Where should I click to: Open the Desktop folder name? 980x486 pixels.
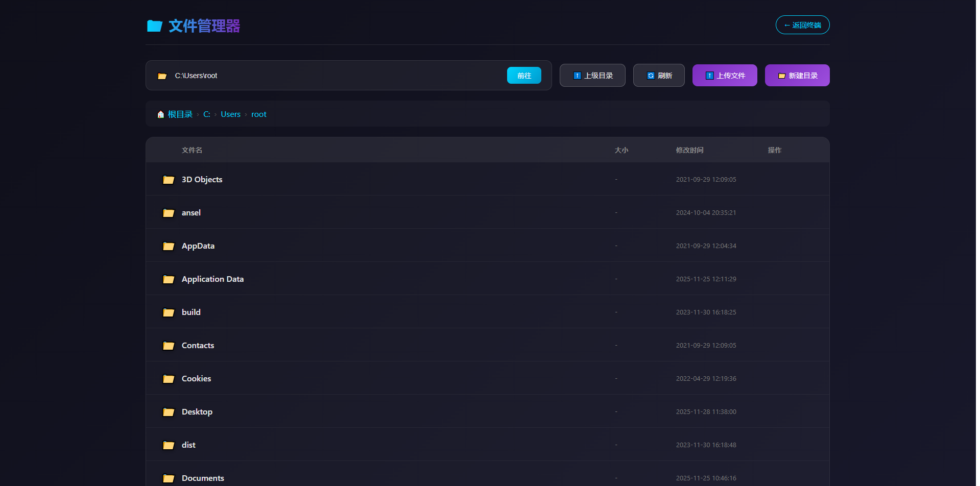[197, 412]
